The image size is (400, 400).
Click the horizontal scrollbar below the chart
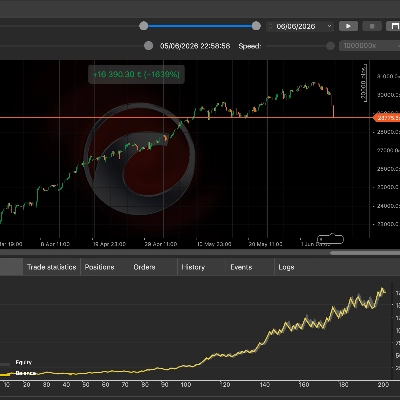pyautogui.click(x=365, y=253)
